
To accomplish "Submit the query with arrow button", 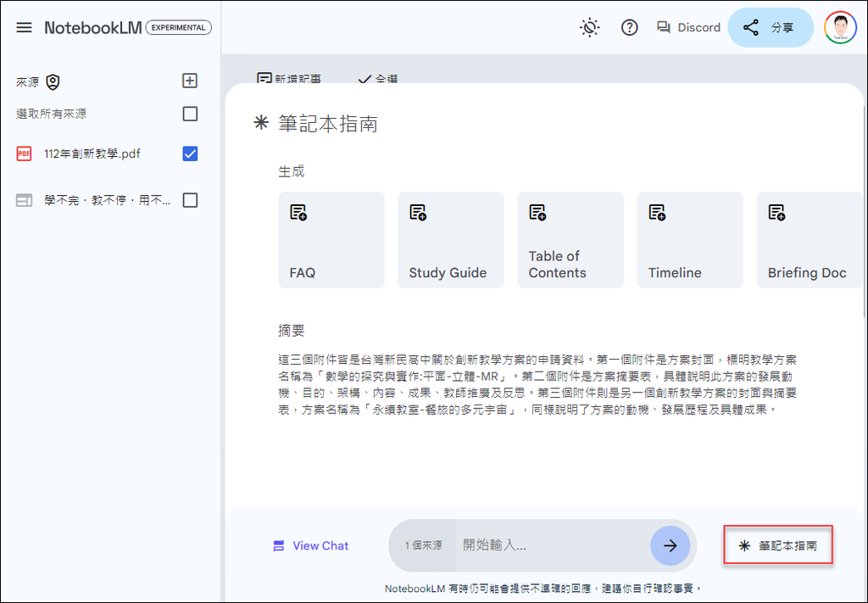I will [670, 545].
